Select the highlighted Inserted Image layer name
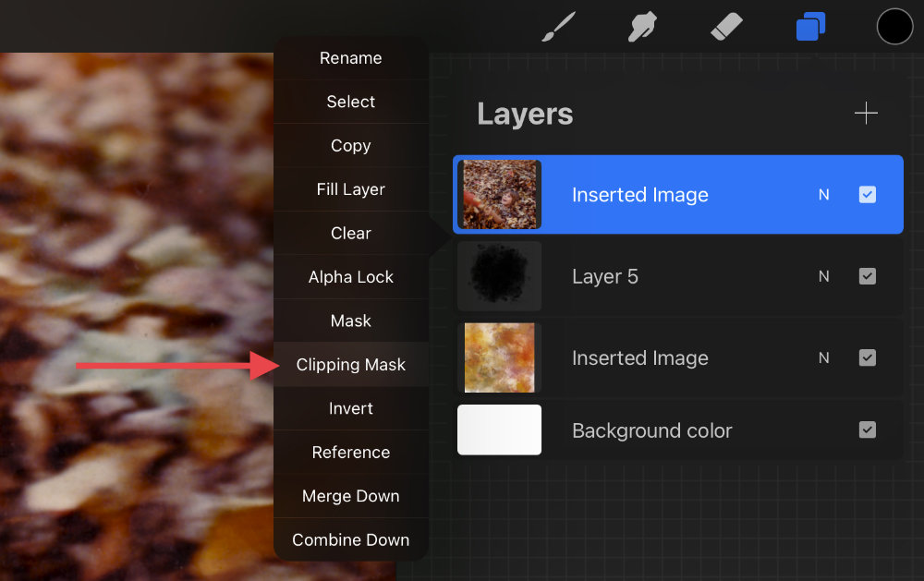The height and width of the screenshot is (581, 924). (640, 195)
